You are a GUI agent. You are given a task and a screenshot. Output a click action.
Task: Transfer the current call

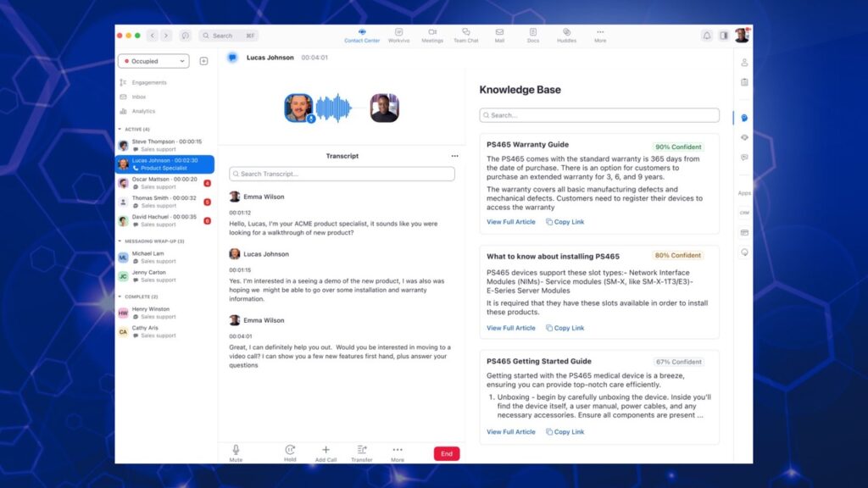[x=361, y=452]
